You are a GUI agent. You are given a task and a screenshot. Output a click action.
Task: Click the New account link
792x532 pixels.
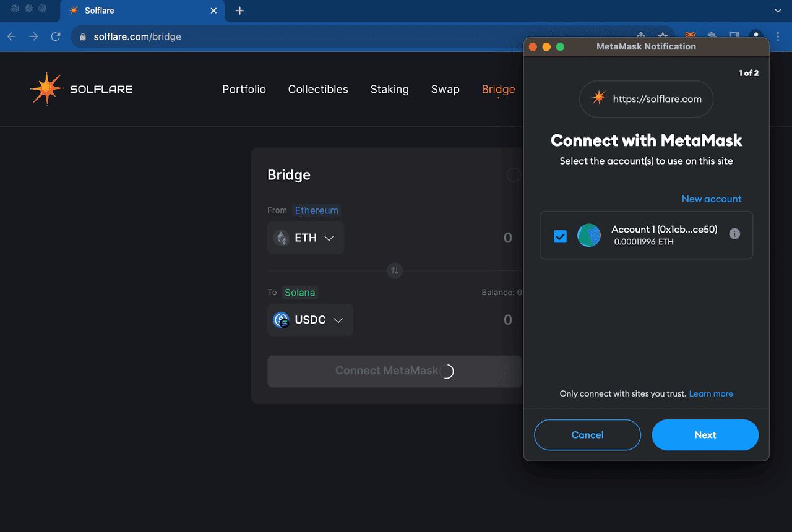711,199
